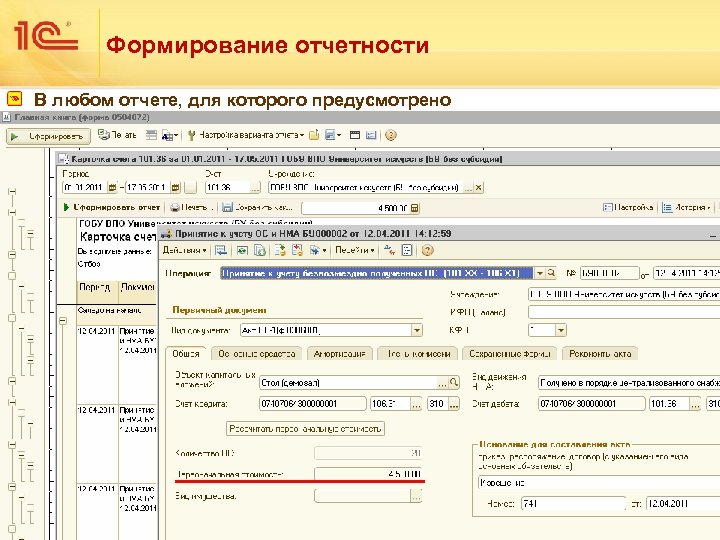Click the Учреждение field in the document window

tap(624, 294)
